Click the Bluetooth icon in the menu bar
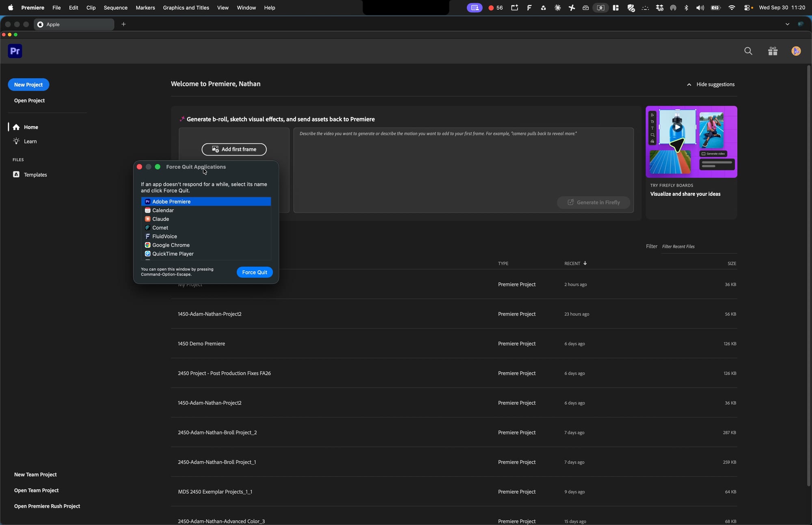Image resolution: width=812 pixels, height=525 pixels. click(686, 8)
